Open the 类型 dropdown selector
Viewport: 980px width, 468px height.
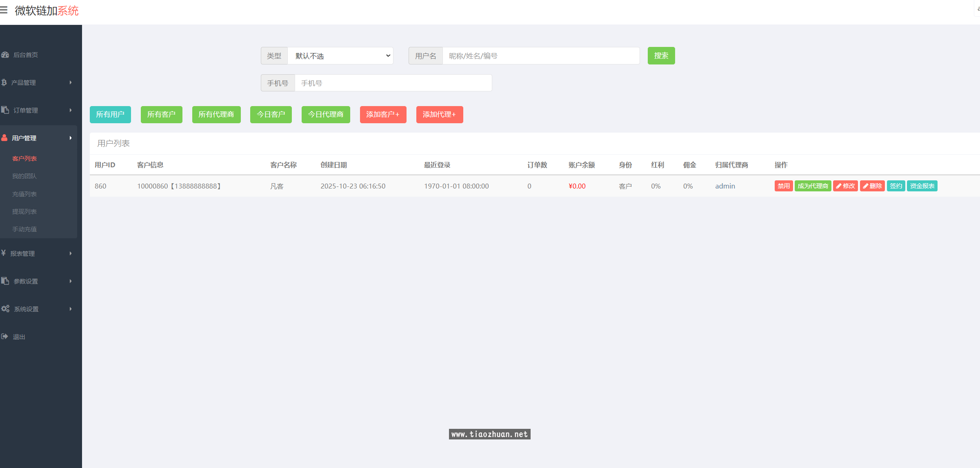click(340, 56)
